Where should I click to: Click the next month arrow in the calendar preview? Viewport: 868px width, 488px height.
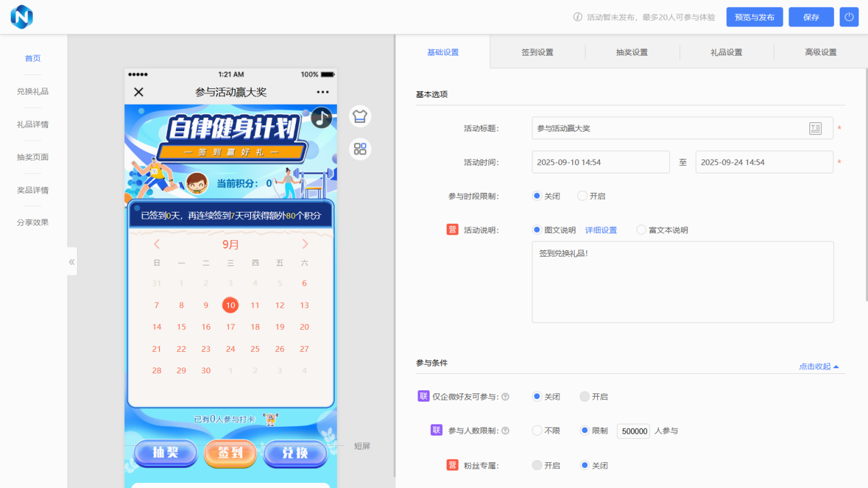(305, 244)
